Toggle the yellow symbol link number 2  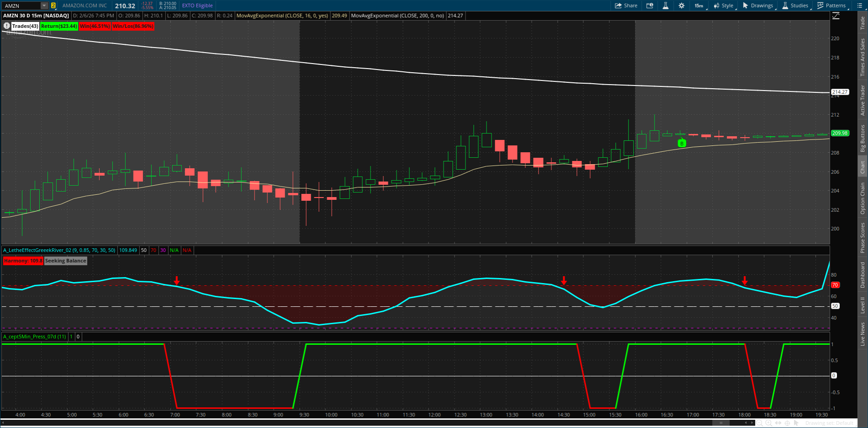53,5
